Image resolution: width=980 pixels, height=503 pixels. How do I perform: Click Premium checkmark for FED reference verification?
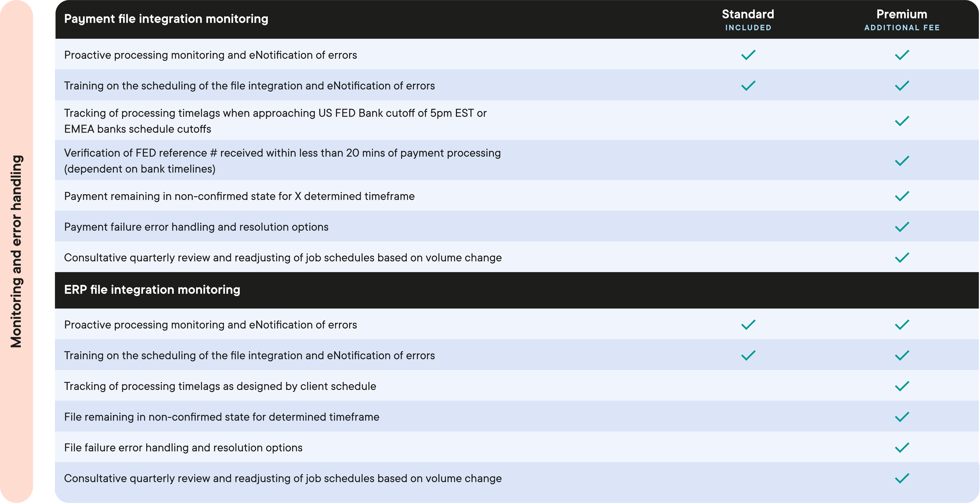(902, 161)
